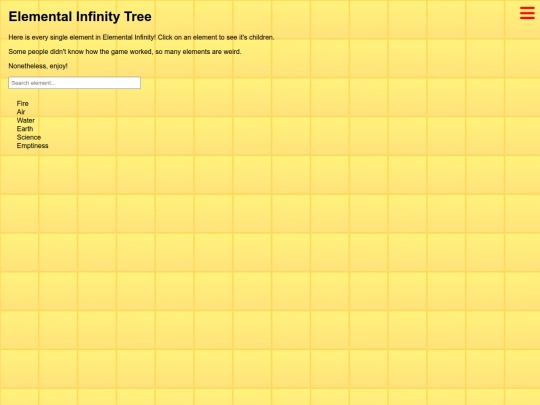Focus the Search element field
Image resolution: width=540 pixels, height=405 pixels.
tap(74, 83)
